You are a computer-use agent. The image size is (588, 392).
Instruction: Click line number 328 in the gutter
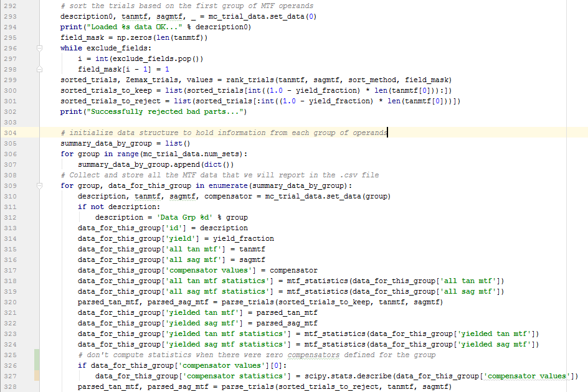10,387
